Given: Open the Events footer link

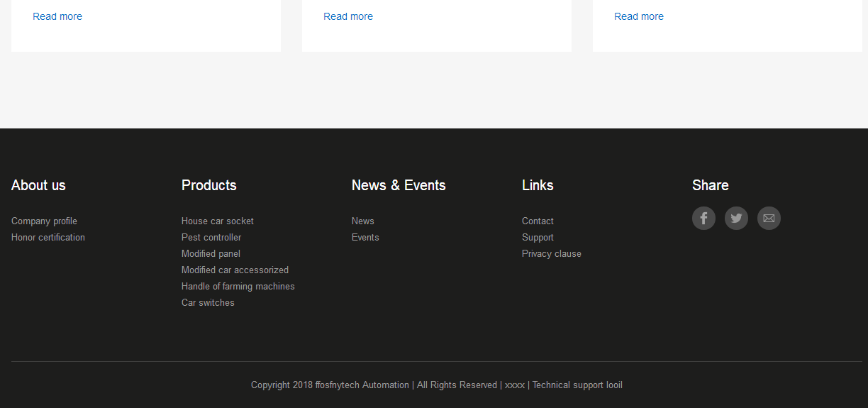Looking at the screenshot, I should point(365,238).
